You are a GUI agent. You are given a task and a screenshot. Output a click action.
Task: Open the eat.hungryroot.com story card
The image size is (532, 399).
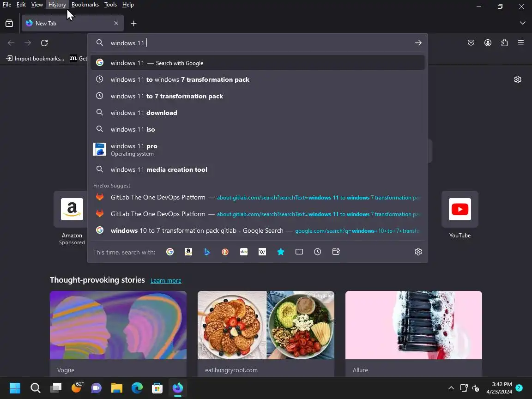266,334
